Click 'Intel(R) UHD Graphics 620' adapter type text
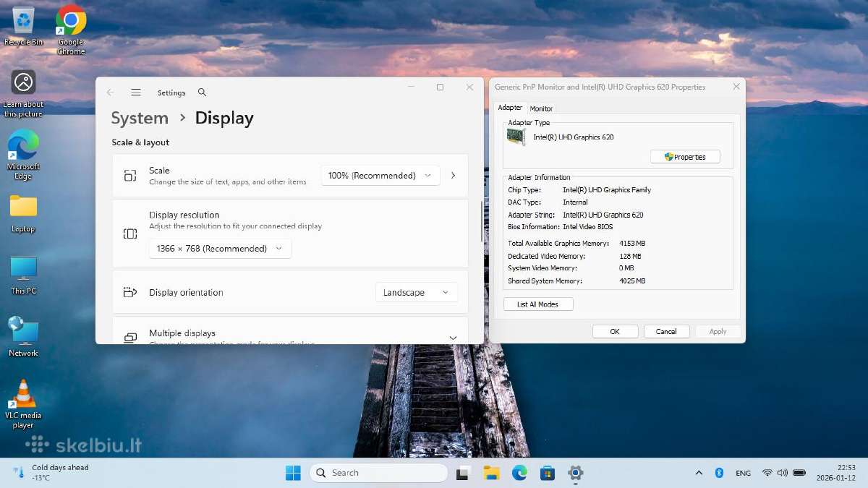The image size is (868, 488). [574, 137]
